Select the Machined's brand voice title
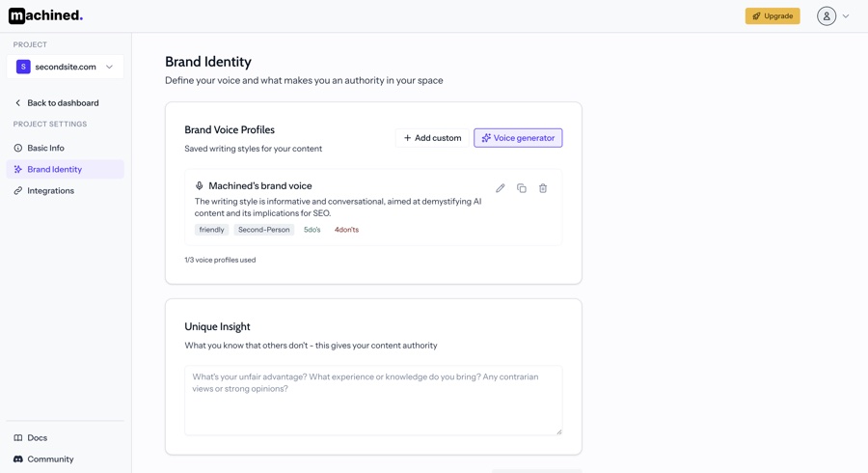This screenshot has width=868, height=473. 260,185
